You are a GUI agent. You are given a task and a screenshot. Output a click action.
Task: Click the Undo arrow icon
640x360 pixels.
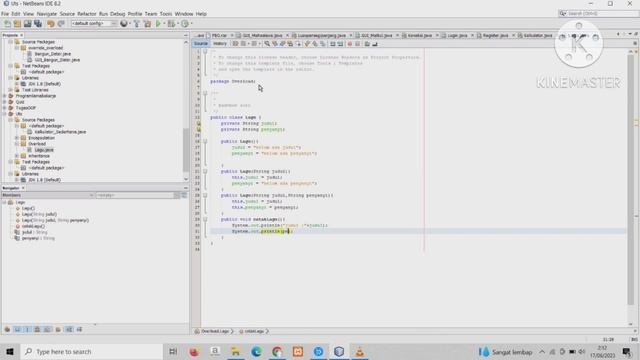coord(51,24)
